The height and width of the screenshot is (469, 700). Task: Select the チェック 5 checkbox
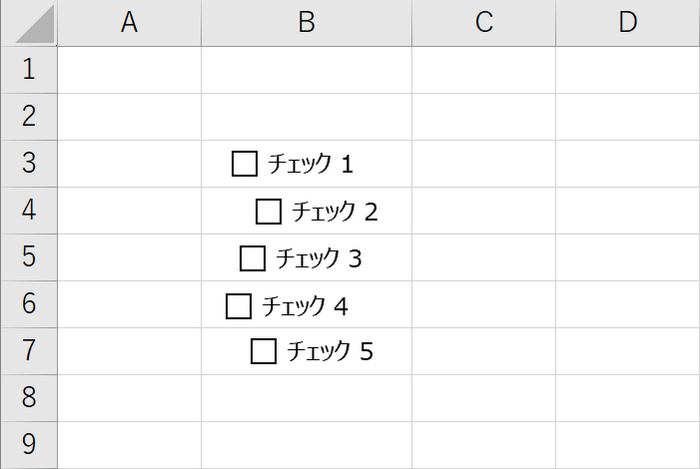(264, 352)
